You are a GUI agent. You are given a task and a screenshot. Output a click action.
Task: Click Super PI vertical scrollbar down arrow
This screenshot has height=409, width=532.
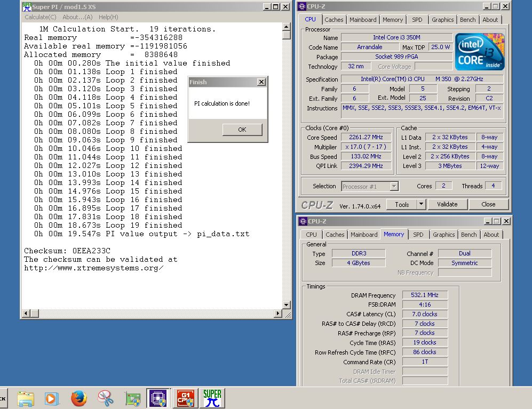pos(287,305)
